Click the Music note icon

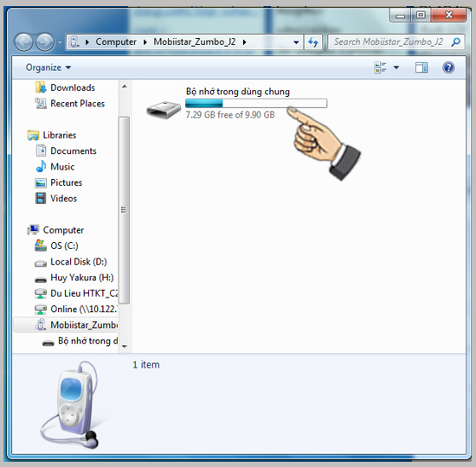click(41, 167)
